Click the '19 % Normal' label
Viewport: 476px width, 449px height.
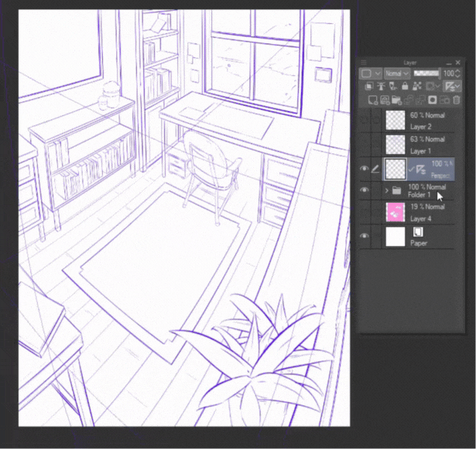(x=427, y=207)
